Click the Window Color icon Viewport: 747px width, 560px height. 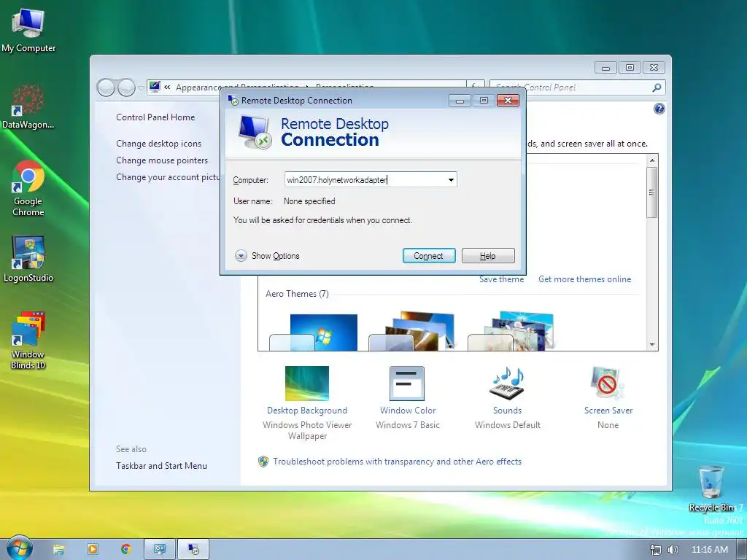tap(407, 384)
